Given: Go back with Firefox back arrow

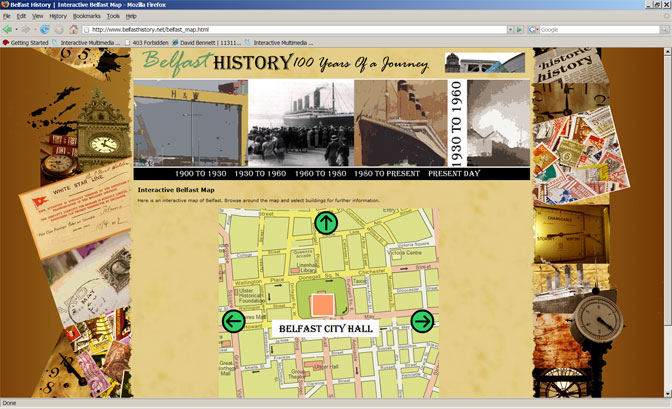Looking at the screenshot, I should point(7,30).
